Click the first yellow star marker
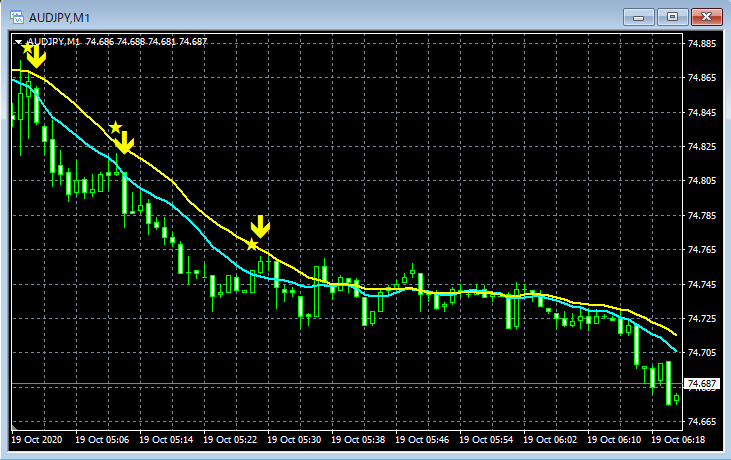This screenshot has width=731, height=460. pos(28,47)
